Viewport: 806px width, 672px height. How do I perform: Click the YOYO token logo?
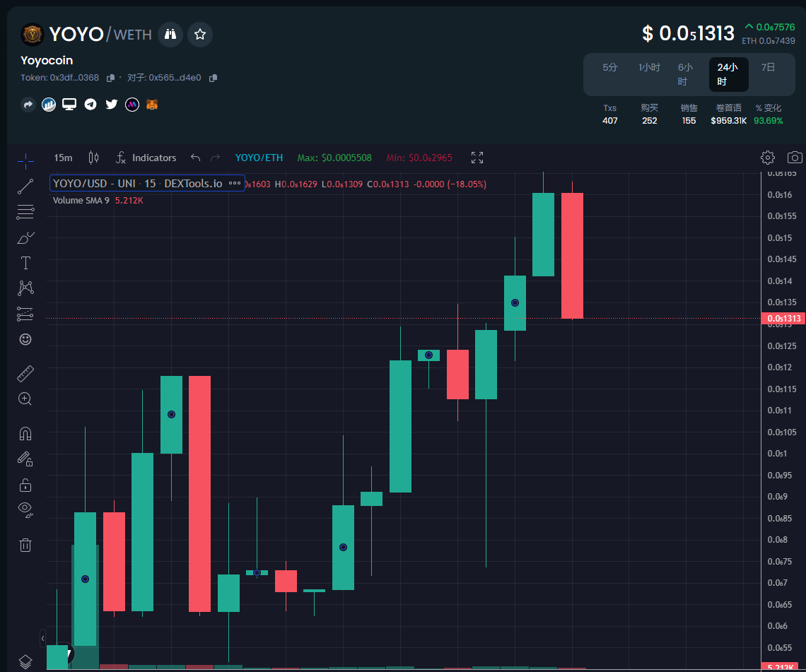(33, 35)
